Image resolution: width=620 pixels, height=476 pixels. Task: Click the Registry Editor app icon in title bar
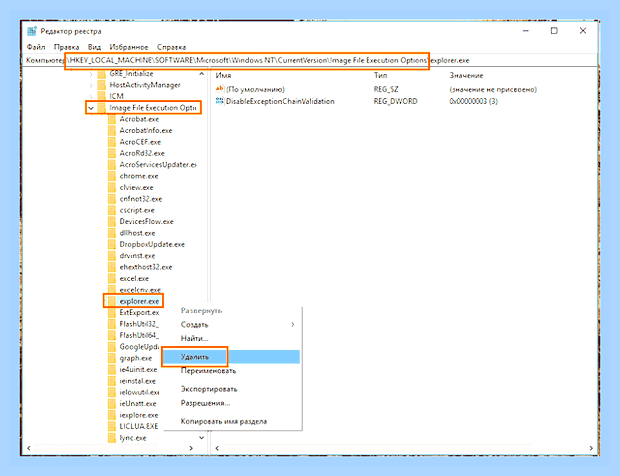coord(32,31)
